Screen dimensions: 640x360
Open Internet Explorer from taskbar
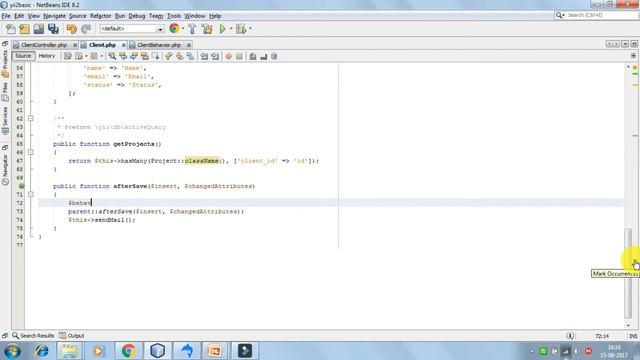point(42,351)
